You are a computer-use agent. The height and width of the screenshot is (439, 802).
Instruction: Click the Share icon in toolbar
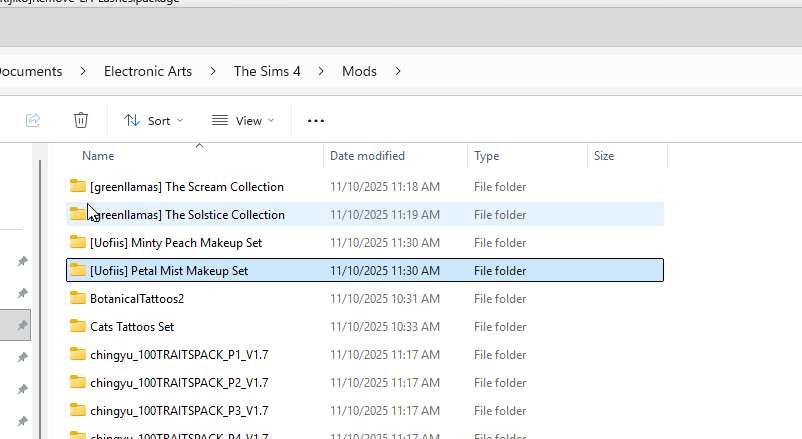(x=33, y=120)
